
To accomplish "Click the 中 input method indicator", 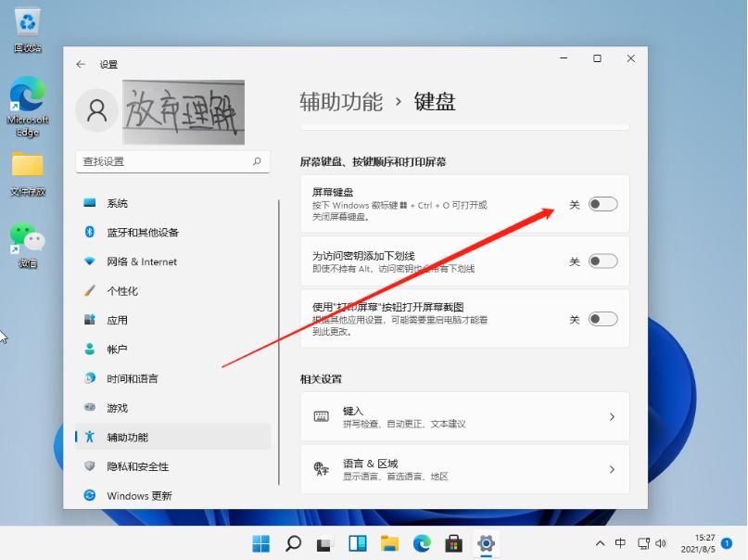I will coord(620,542).
